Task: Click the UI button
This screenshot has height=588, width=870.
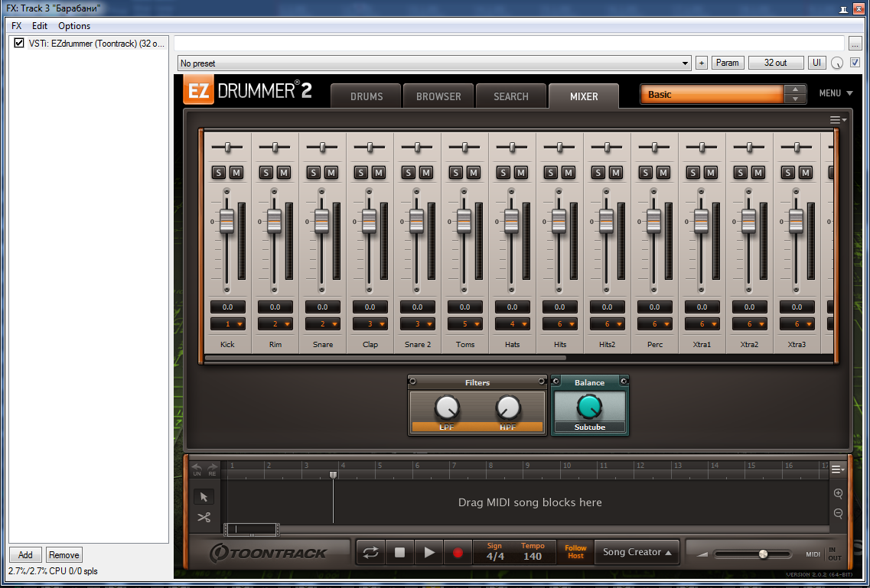Action: coord(816,63)
